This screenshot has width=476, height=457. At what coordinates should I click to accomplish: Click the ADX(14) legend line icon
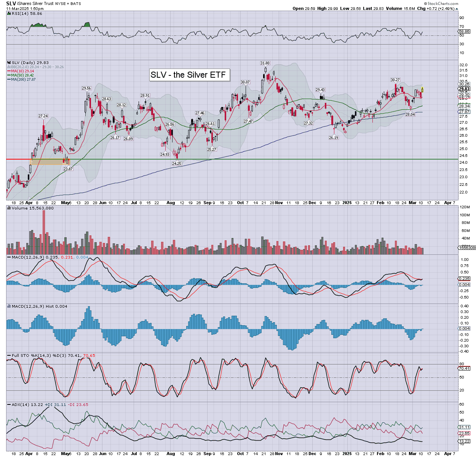[9, 404]
